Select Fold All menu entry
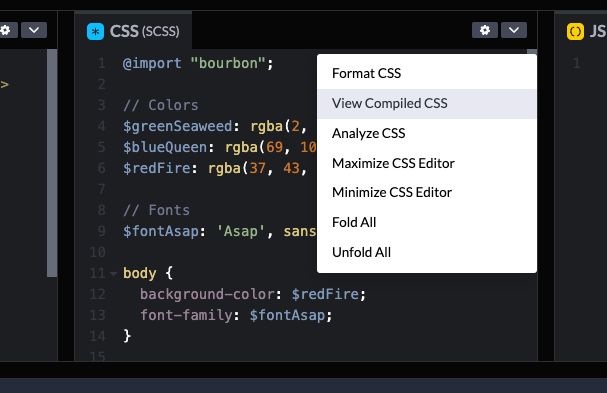Viewport: 607px width, 393px height. click(427, 222)
